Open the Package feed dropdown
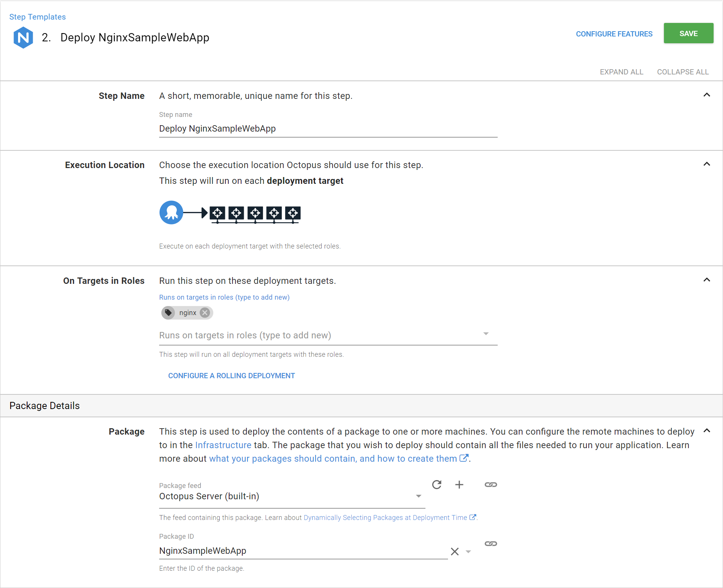723x588 pixels. pyautogui.click(x=418, y=496)
